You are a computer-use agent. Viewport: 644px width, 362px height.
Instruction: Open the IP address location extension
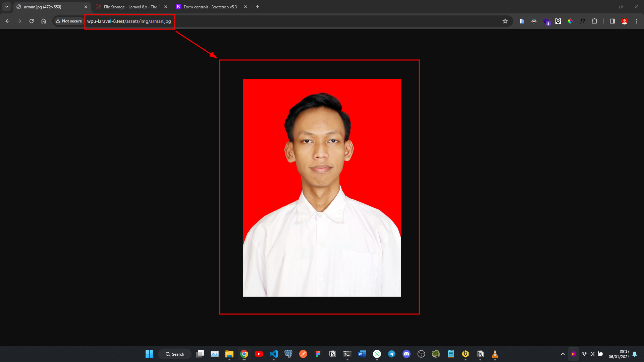[x=558, y=21]
